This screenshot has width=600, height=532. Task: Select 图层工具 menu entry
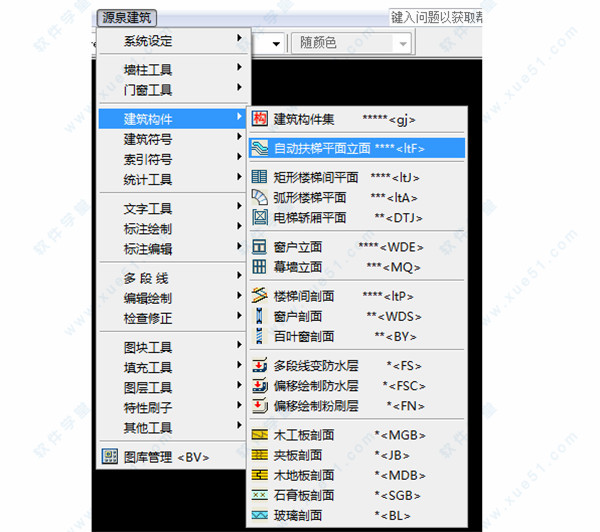[x=172, y=388]
